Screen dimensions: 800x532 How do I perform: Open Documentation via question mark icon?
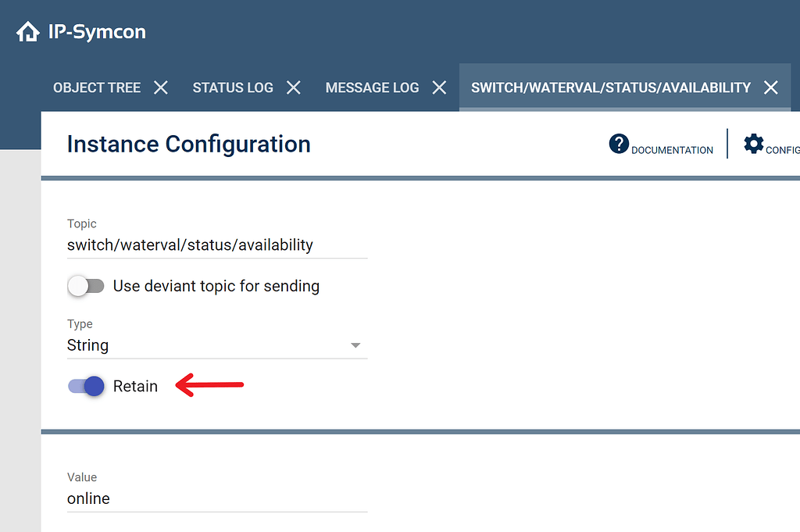click(620, 144)
